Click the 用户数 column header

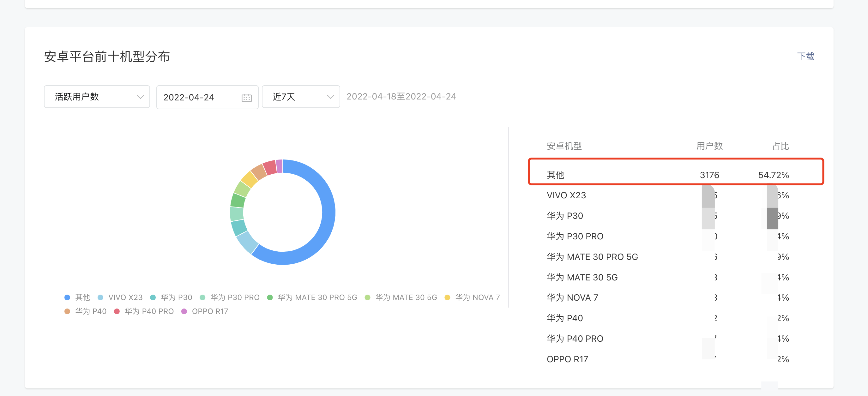709,146
